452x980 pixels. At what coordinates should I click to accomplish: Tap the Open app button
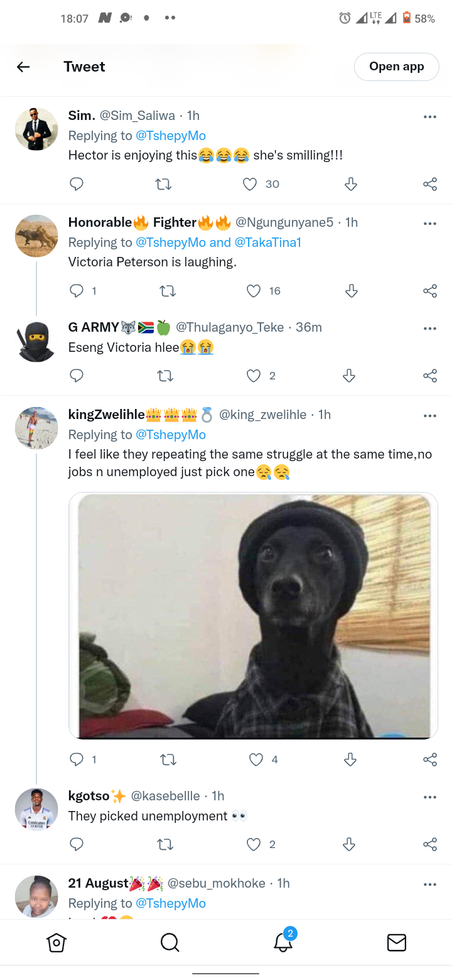coord(396,67)
